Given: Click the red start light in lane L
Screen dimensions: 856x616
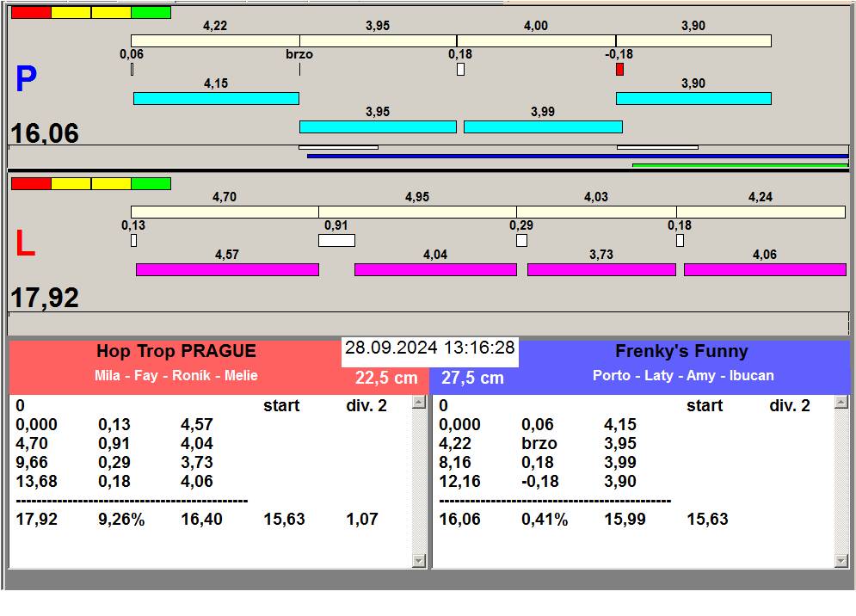Looking at the screenshot, I should pyautogui.click(x=31, y=183).
